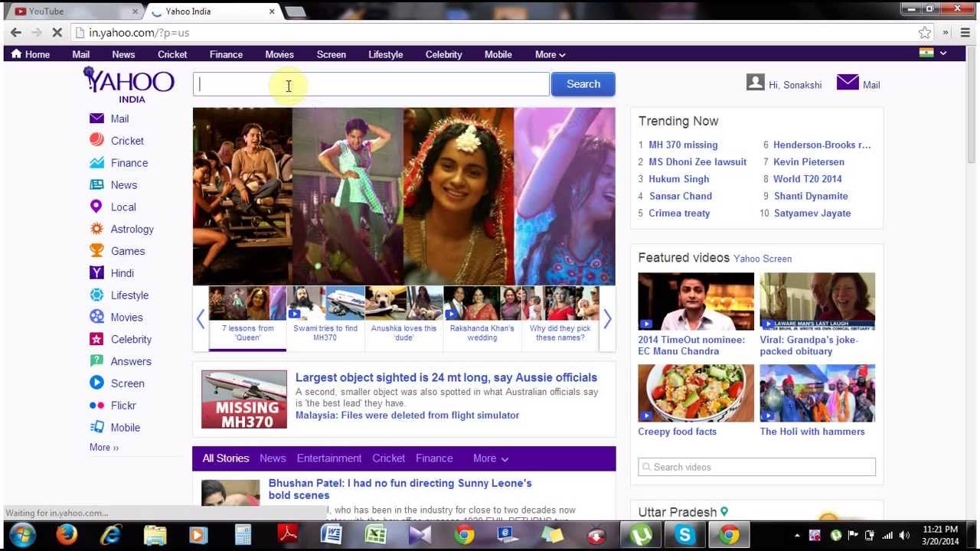Open Answers icon in left sidebar
Screen dimensions: 980x551
(96, 360)
